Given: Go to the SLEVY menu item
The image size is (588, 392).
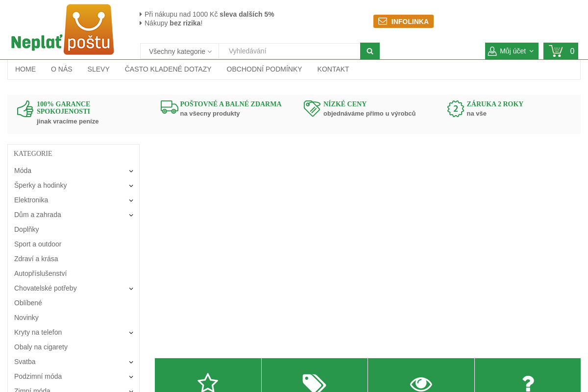Looking at the screenshot, I should 98,69.
